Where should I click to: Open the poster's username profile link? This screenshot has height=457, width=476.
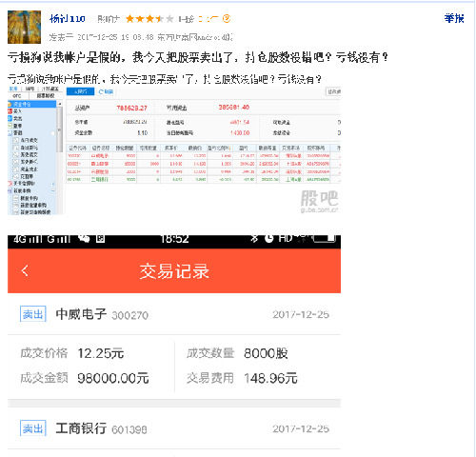[x=68, y=19]
